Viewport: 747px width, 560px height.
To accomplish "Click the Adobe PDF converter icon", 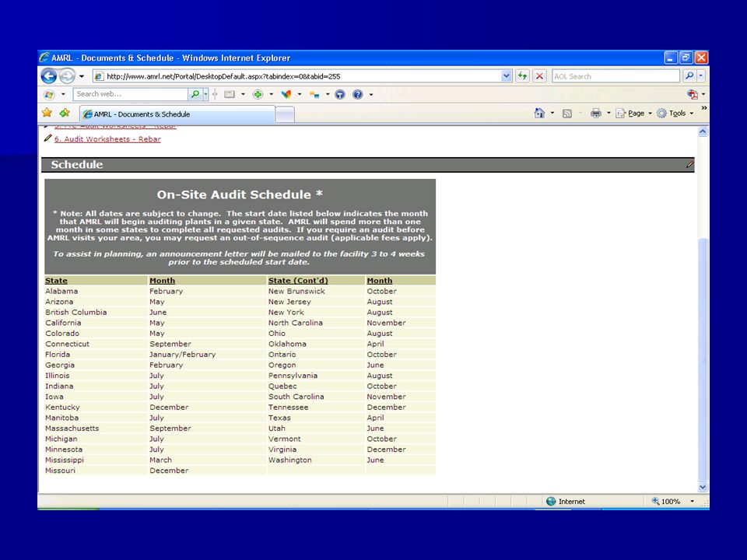I will coord(693,94).
